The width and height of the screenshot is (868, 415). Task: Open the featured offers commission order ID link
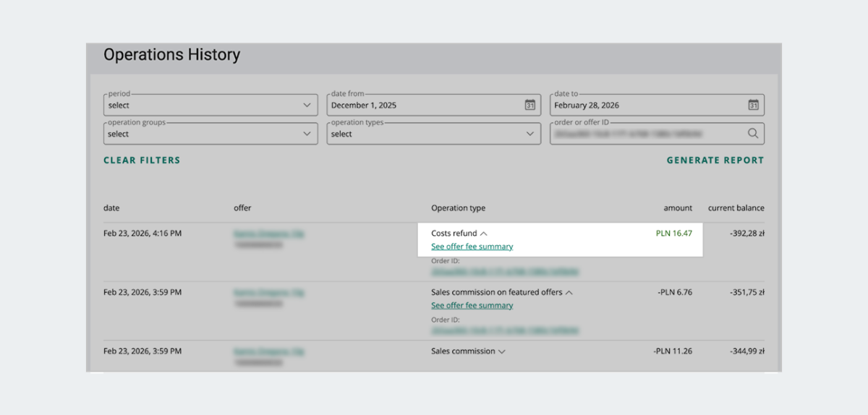[504, 330]
